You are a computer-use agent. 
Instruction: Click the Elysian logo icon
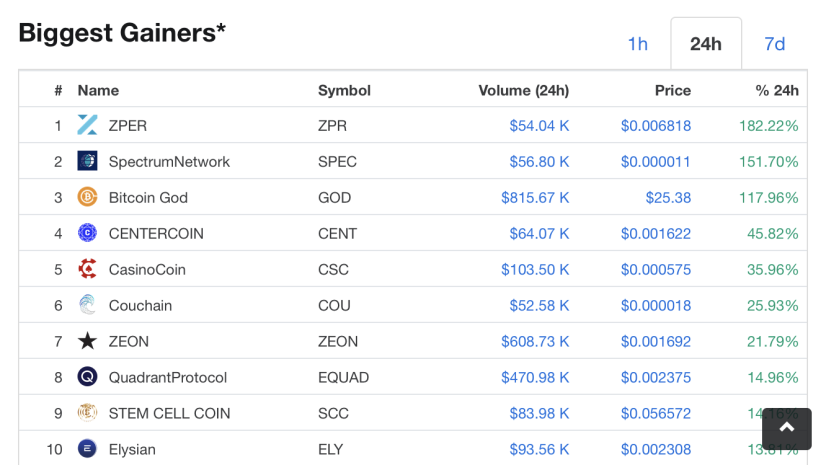click(x=87, y=449)
